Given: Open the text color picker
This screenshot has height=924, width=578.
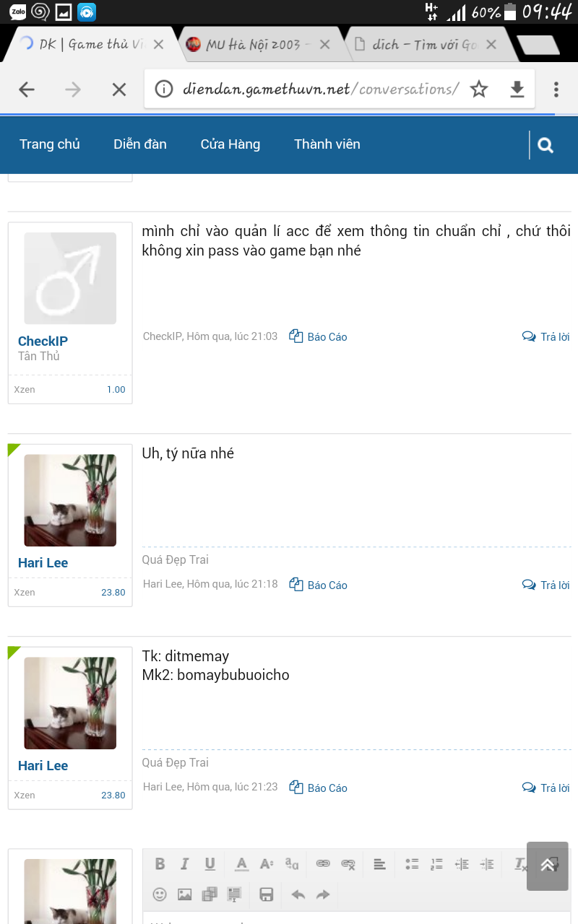Looking at the screenshot, I should click(242, 864).
